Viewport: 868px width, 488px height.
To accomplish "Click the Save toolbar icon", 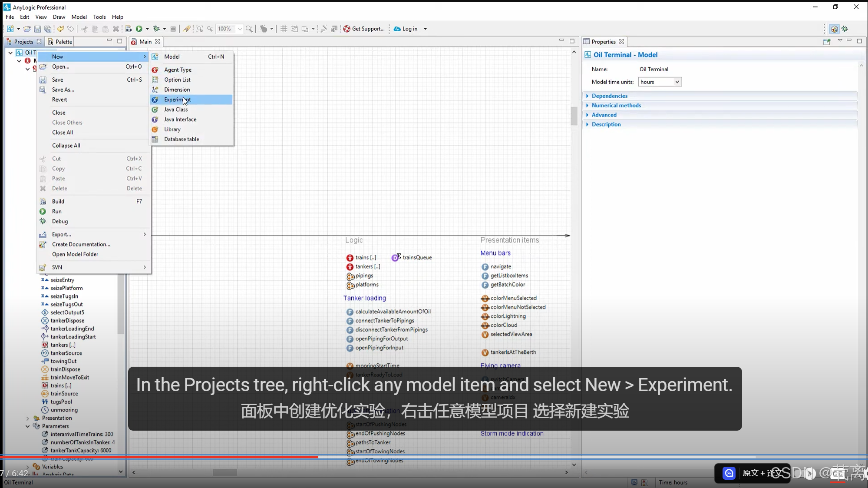I will point(37,29).
